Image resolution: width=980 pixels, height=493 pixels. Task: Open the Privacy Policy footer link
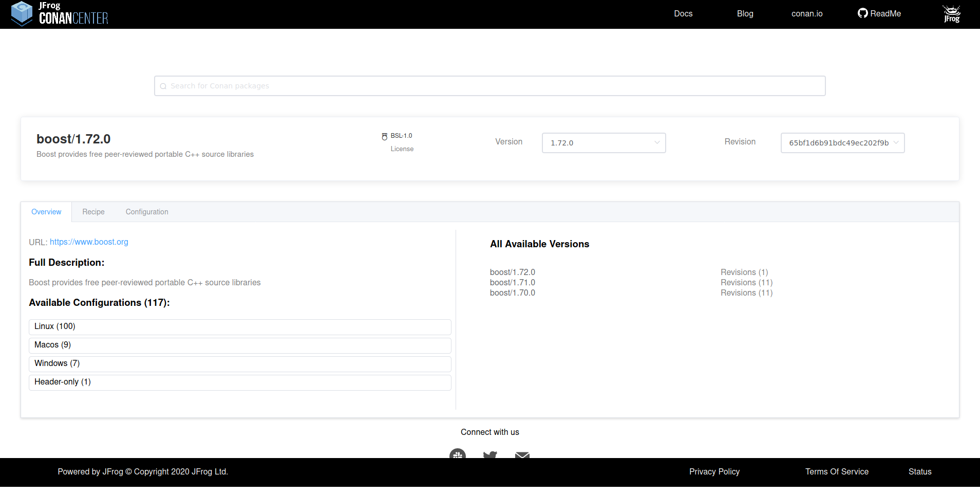[x=714, y=472]
